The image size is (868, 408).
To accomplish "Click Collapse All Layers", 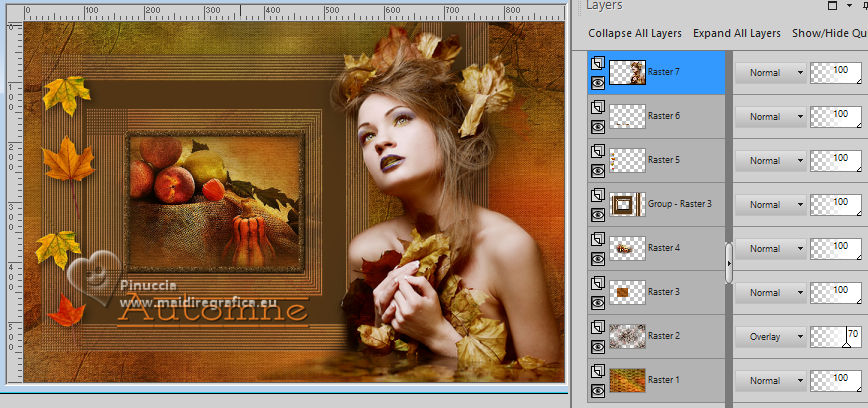I will [635, 33].
